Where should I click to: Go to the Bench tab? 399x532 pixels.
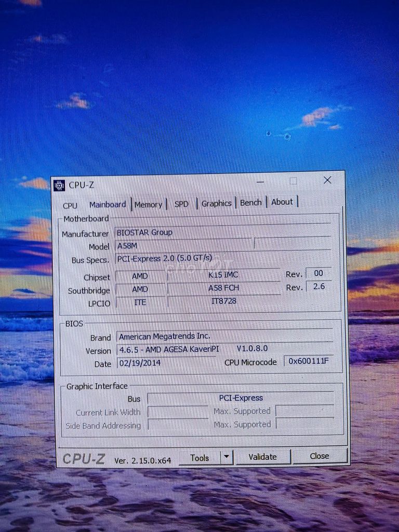tap(251, 203)
